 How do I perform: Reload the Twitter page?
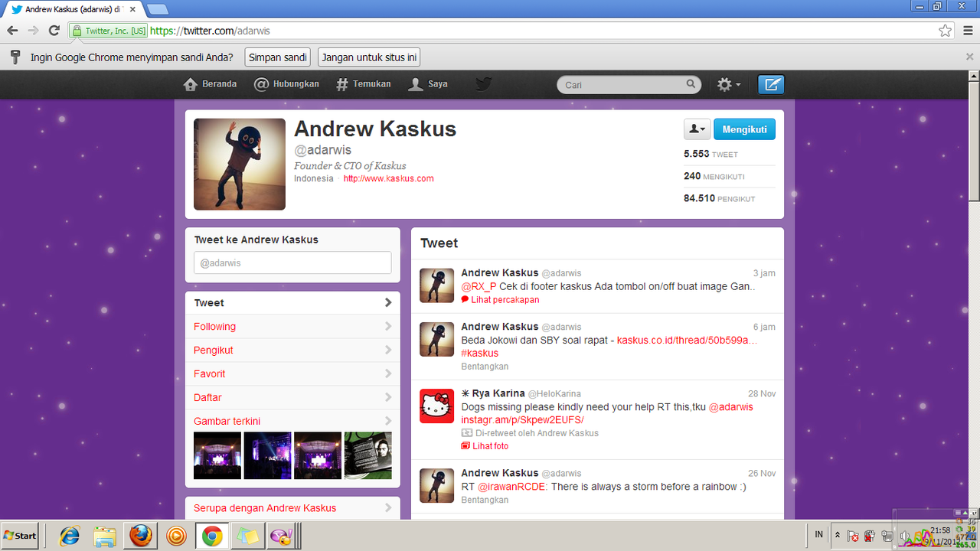pyautogui.click(x=54, y=31)
